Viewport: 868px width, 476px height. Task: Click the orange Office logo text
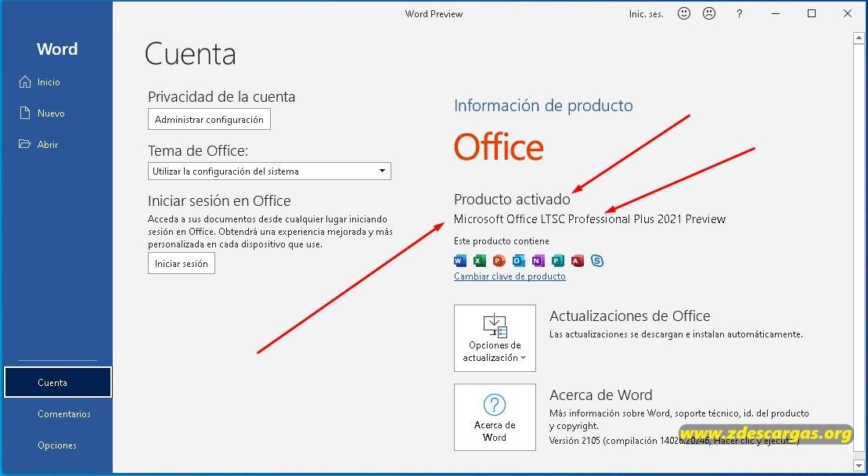tap(499, 146)
